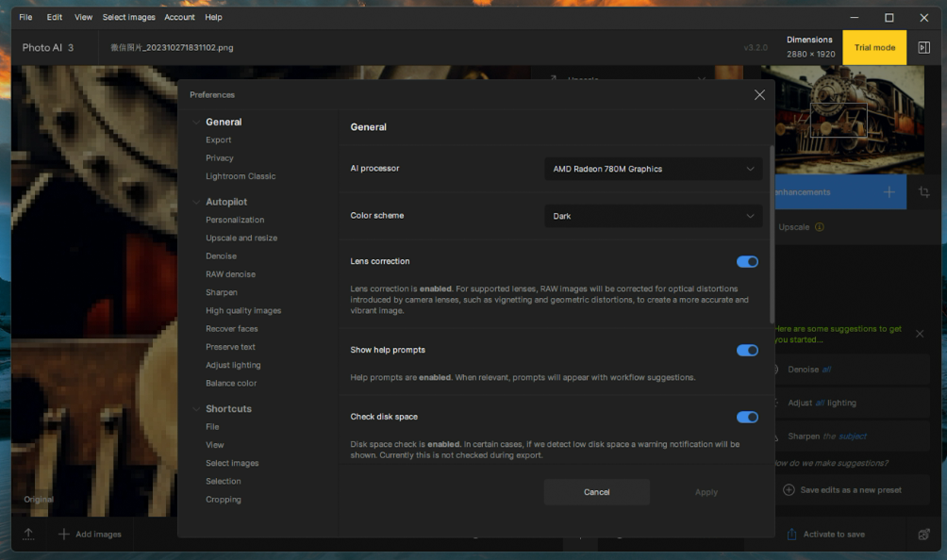The width and height of the screenshot is (947, 560).
Task: Collapse the Autopilot section in the sidebar
Action: click(x=196, y=202)
